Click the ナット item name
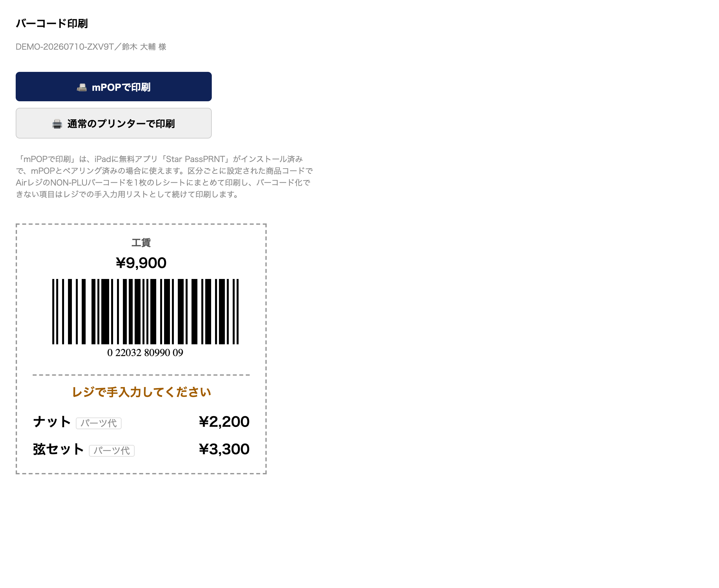This screenshot has height=588, width=719. coord(52,422)
